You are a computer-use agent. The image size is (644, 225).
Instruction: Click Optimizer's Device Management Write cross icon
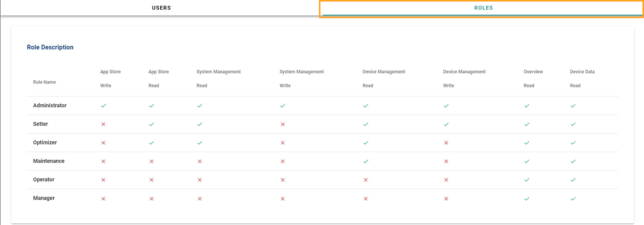pos(446,143)
